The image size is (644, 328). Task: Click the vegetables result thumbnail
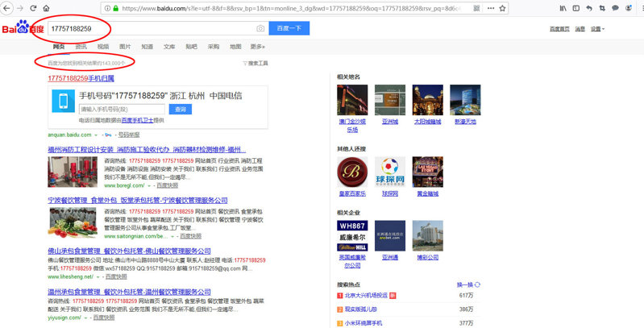(x=73, y=222)
